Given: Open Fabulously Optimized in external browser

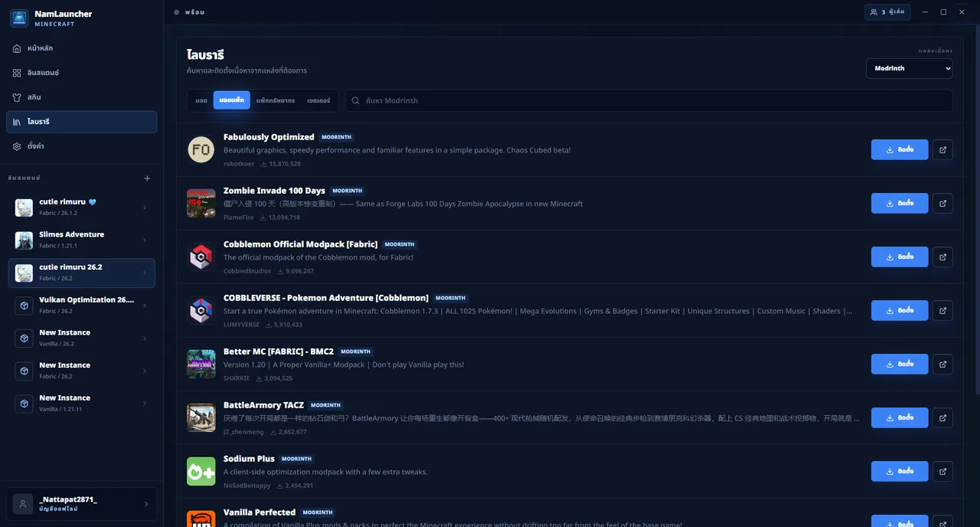Looking at the screenshot, I should point(942,149).
